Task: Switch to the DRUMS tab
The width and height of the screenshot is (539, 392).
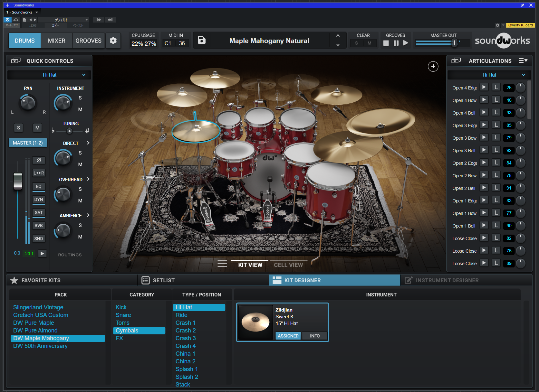Action: coord(25,41)
